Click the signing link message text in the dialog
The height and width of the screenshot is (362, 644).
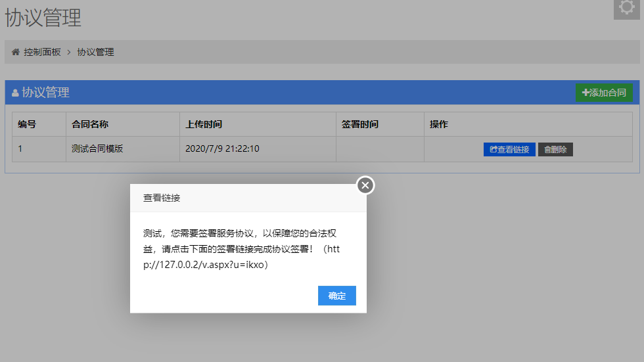coord(242,249)
